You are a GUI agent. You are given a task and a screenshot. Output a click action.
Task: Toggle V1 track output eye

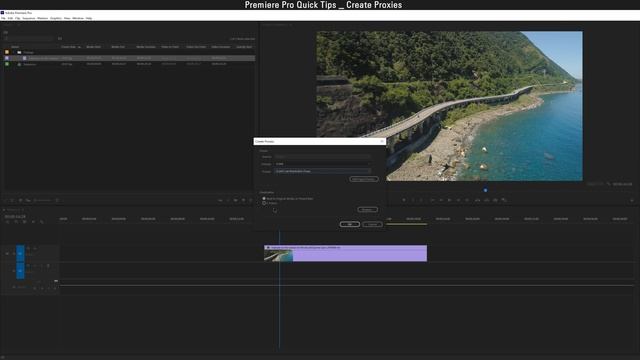34,248
